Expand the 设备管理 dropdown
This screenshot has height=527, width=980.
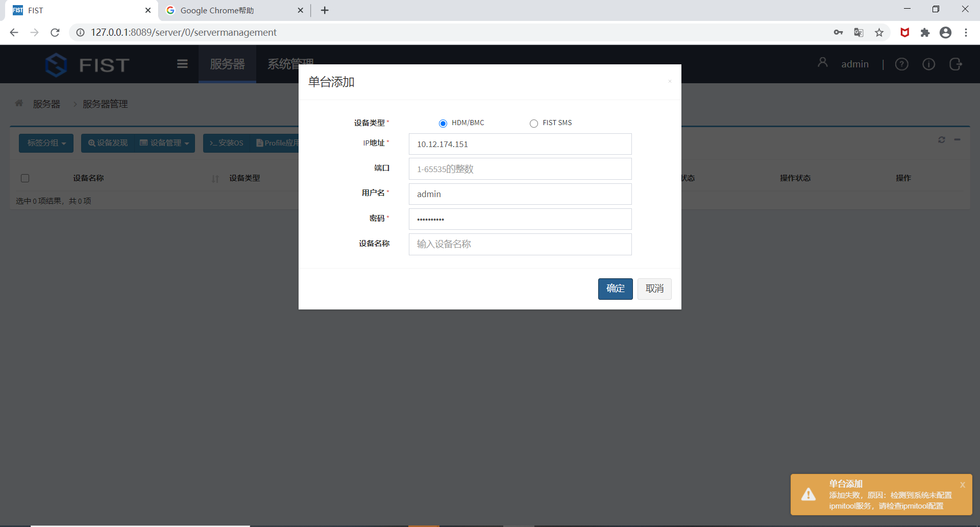(164, 143)
